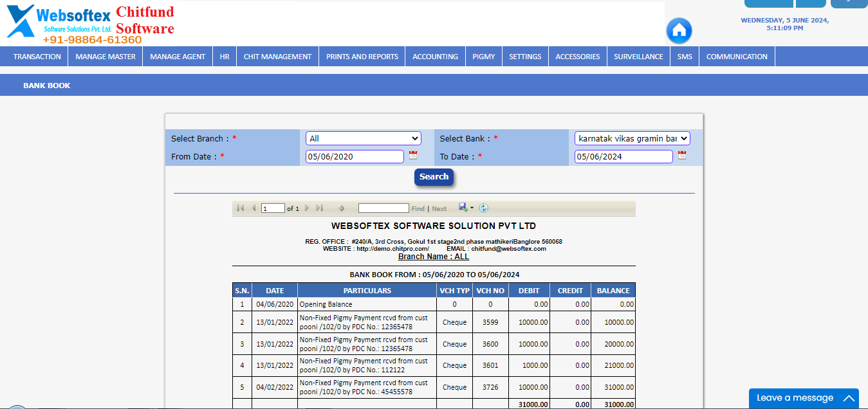Refresh the report viewer
The image size is (868, 409).
tap(484, 208)
